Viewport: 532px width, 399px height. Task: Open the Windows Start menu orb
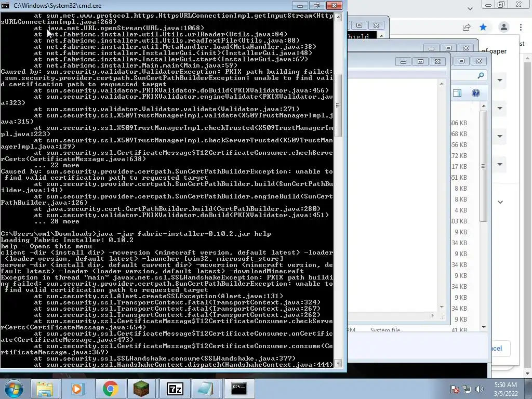tap(13, 389)
